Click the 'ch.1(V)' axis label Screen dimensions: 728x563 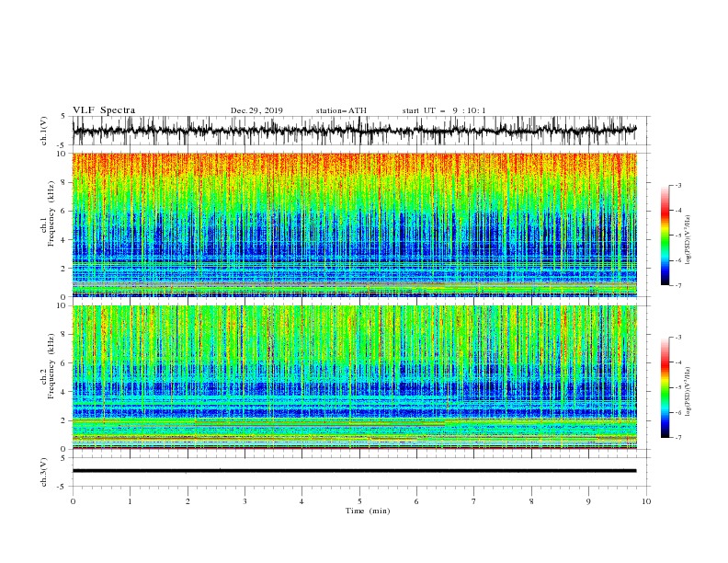(44, 131)
